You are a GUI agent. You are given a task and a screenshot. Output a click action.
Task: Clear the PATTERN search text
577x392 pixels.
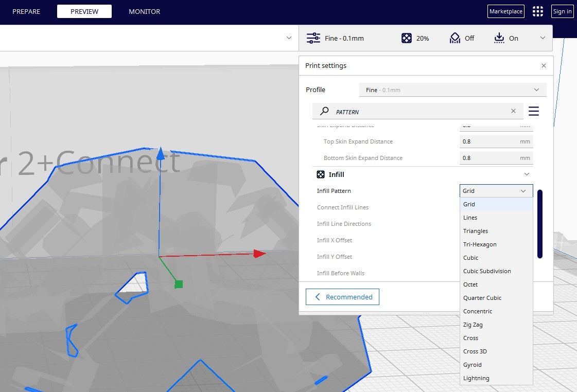(x=513, y=111)
